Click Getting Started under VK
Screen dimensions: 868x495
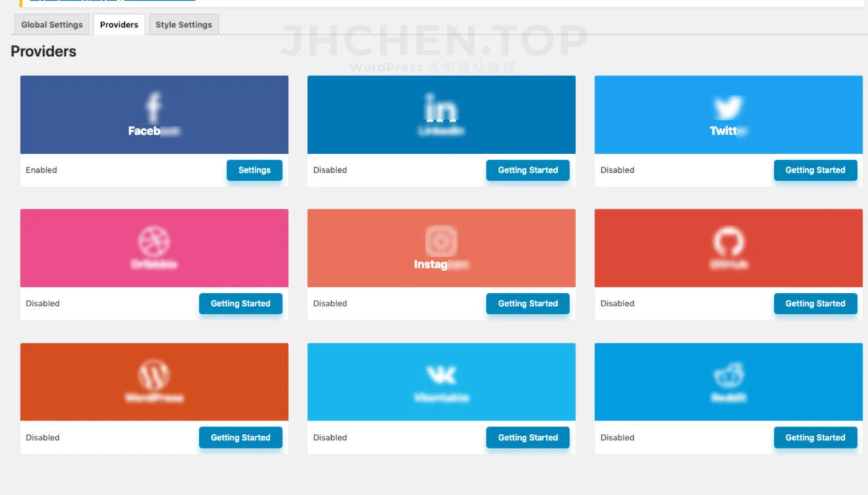528,438
